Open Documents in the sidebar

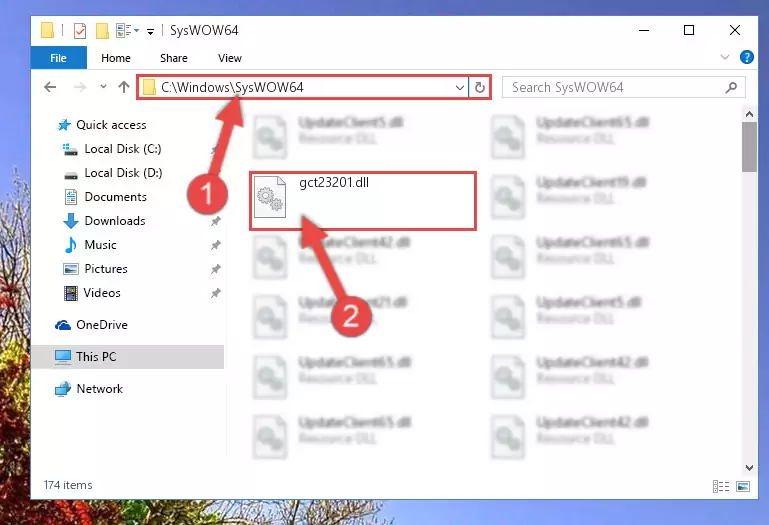coord(115,197)
